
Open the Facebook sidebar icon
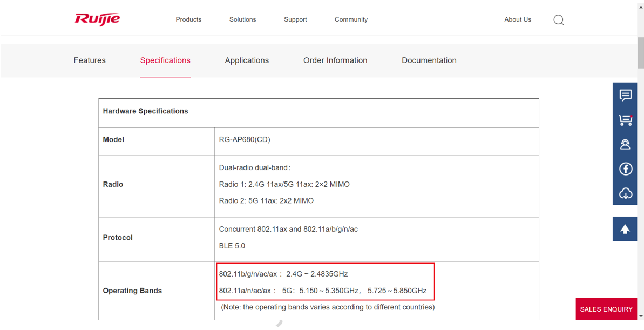tap(625, 169)
